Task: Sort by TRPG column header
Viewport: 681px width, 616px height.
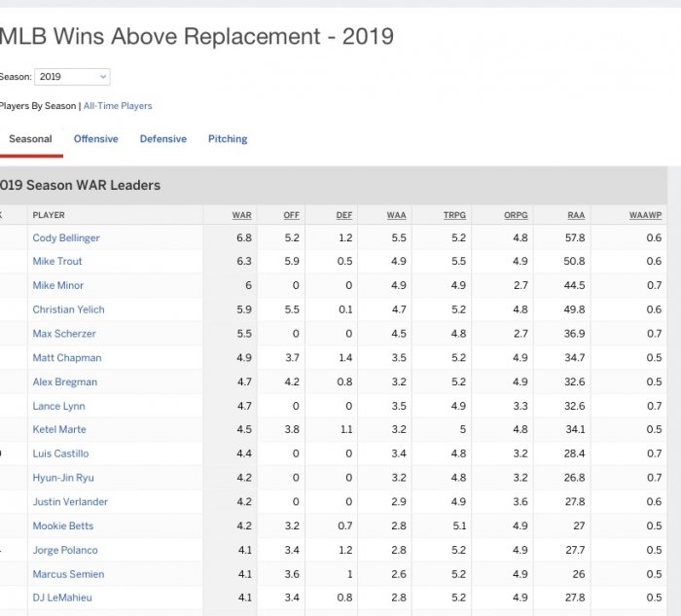Action: click(454, 215)
